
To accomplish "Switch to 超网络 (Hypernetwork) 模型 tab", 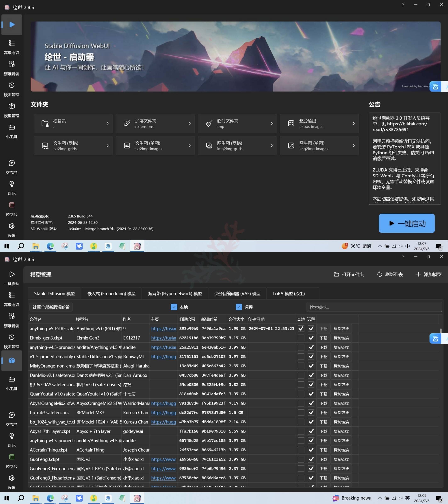I will click(x=175, y=293).
